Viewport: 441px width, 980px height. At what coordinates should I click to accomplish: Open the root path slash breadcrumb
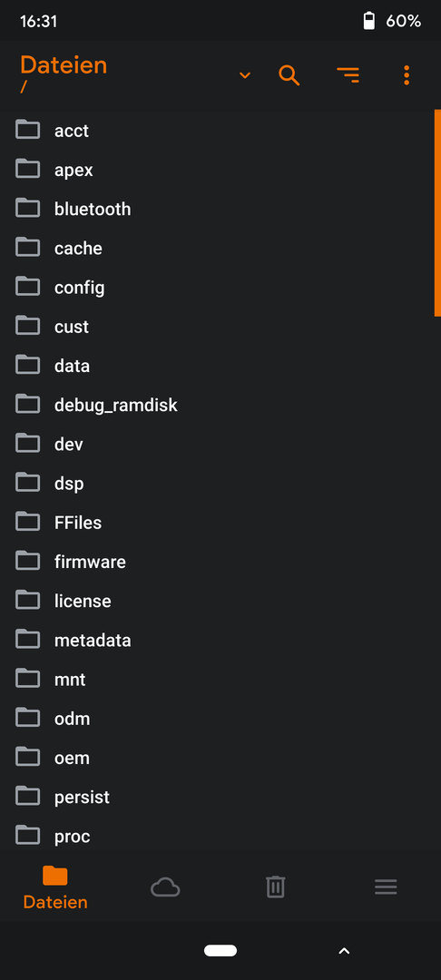coord(24,87)
